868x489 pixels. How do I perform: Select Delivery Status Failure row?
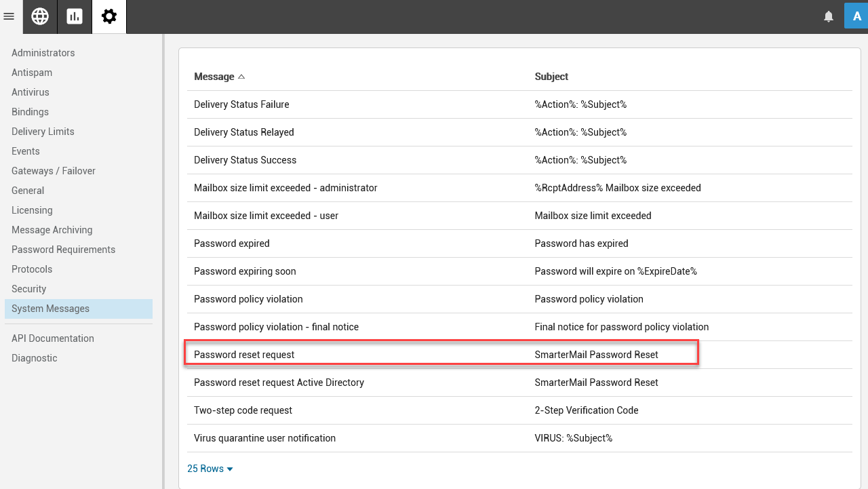241,104
